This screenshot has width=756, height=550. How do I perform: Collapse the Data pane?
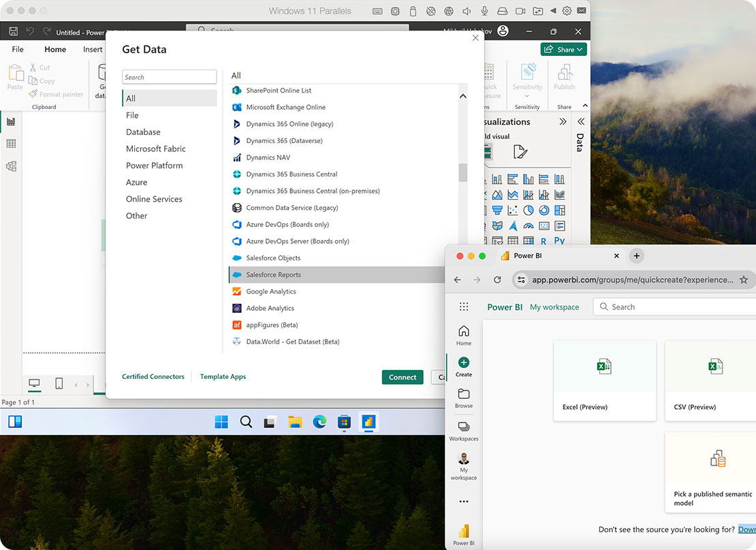[581, 122]
